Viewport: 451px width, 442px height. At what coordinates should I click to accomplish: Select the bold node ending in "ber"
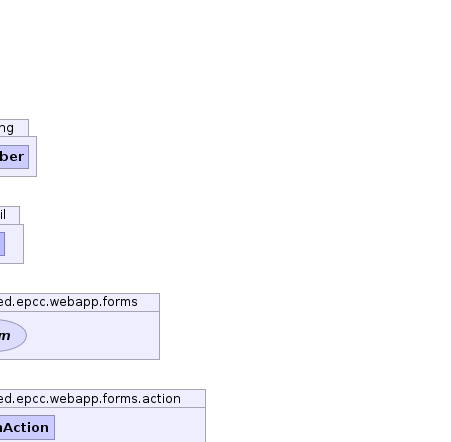(14, 157)
